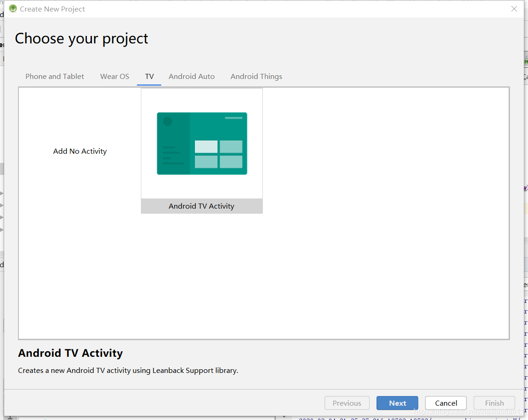This screenshot has width=528, height=420.
Task: Click the Cancel button
Action: coord(446,403)
